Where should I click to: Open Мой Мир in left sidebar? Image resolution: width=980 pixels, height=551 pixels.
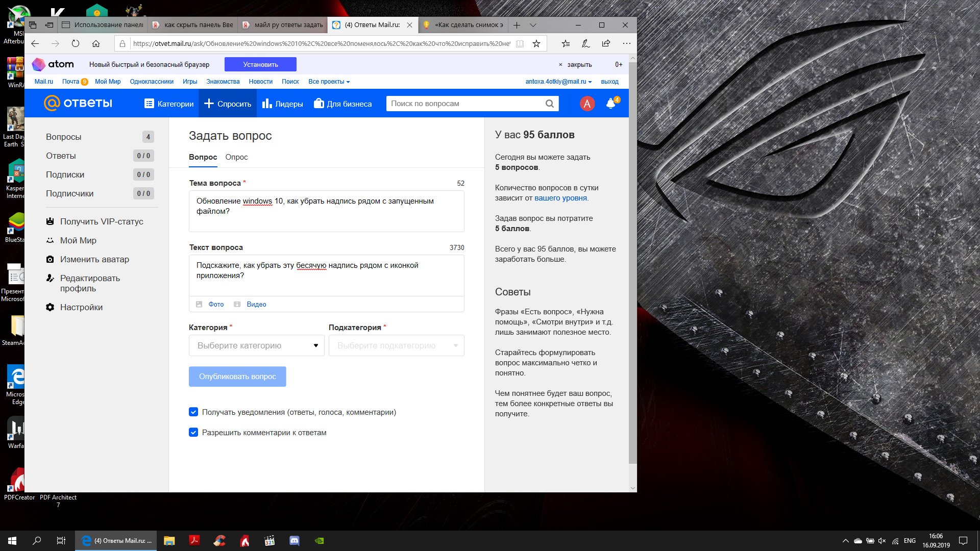[x=78, y=240]
